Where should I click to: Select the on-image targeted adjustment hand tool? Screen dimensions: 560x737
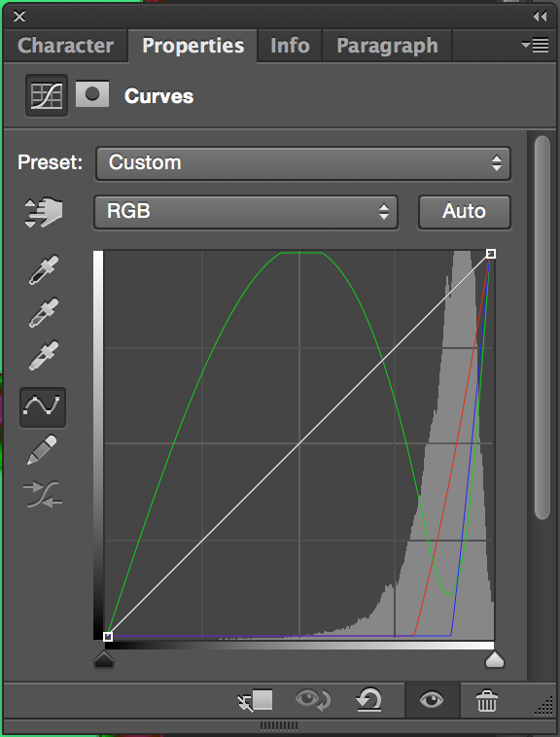click(x=43, y=213)
